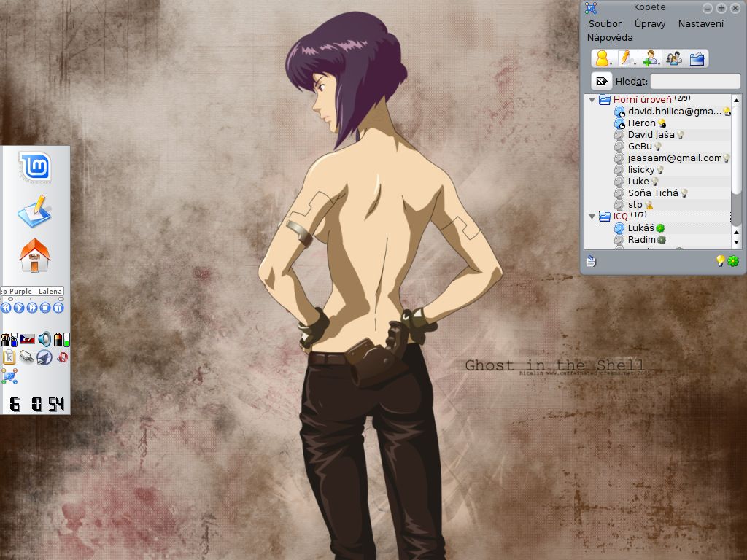Select the Heron contact
The height and width of the screenshot is (560, 747).
[x=672, y=122]
